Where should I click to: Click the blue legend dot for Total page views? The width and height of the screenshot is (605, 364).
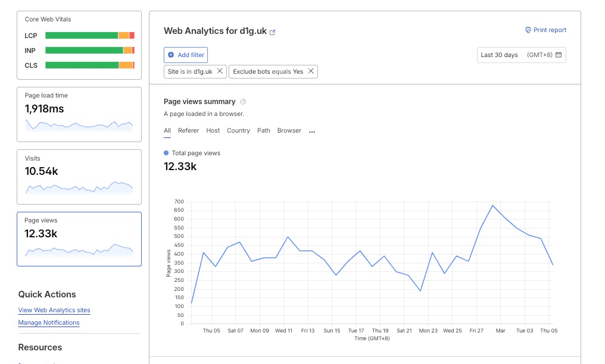[166, 153]
